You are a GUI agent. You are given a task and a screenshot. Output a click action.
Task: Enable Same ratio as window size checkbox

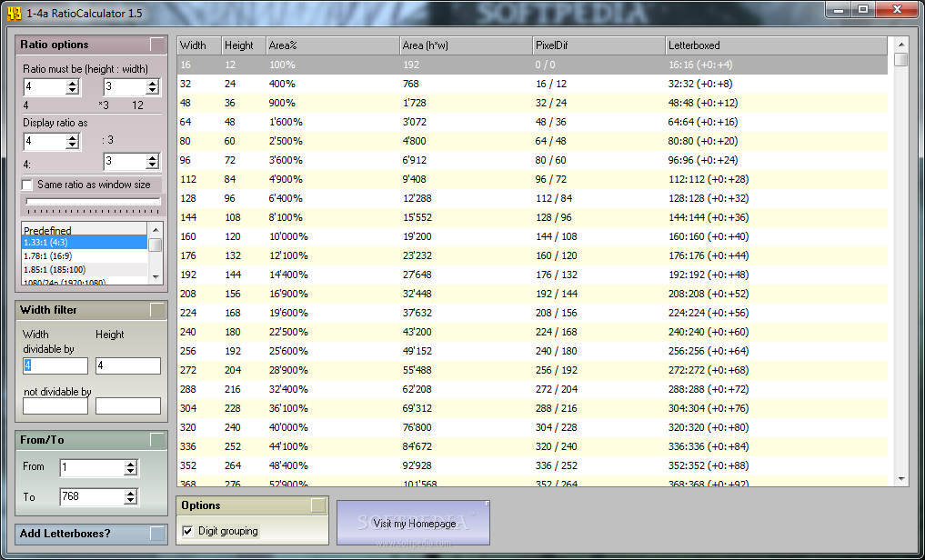[27, 185]
